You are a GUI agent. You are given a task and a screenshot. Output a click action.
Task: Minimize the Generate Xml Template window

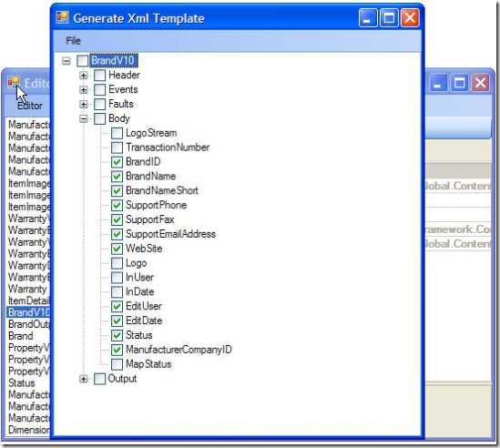[368, 17]
